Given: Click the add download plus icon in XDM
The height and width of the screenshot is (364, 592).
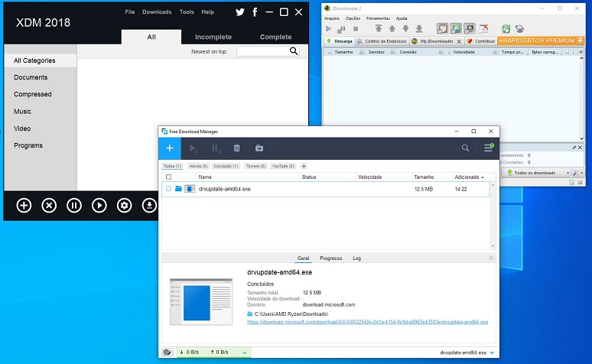Looking at the screenshot, I should click(x=24, y=206).
